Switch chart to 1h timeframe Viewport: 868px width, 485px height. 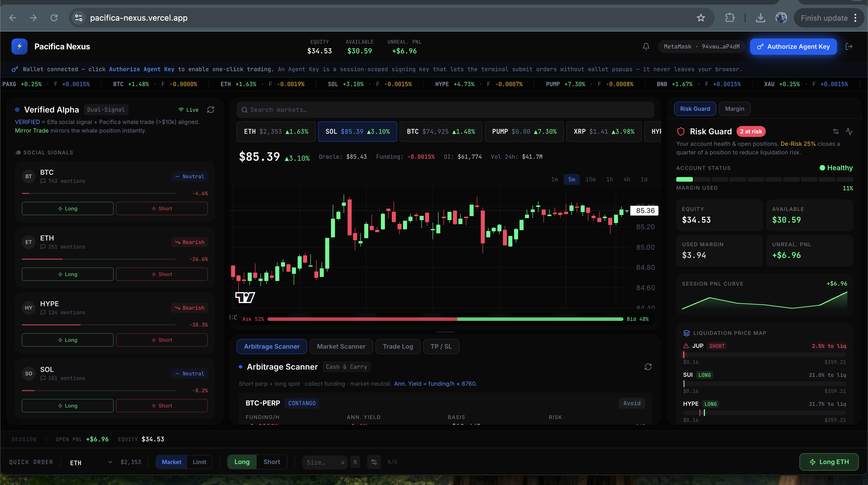pyautogui.click(x=609, y=180)
